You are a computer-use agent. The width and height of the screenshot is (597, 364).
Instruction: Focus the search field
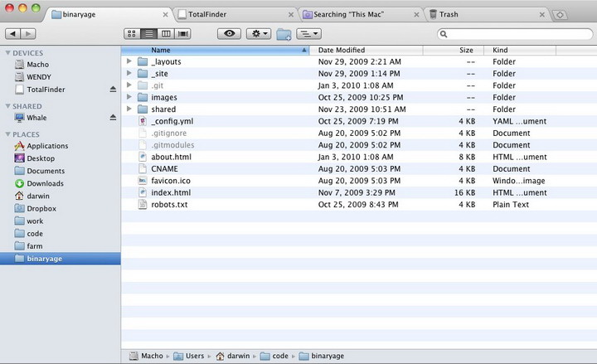[x=515, y=34]
